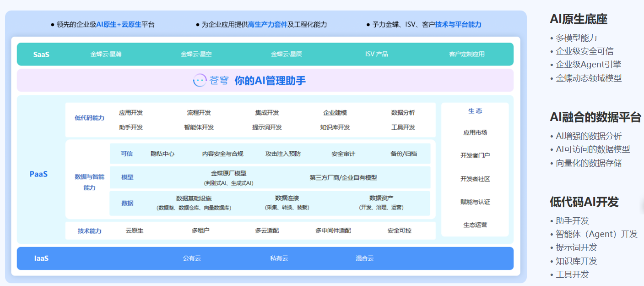This screenshot has height=286, width=644.
Task: Click 备份/归档 in the 可信 row
Action: (404, 154)
